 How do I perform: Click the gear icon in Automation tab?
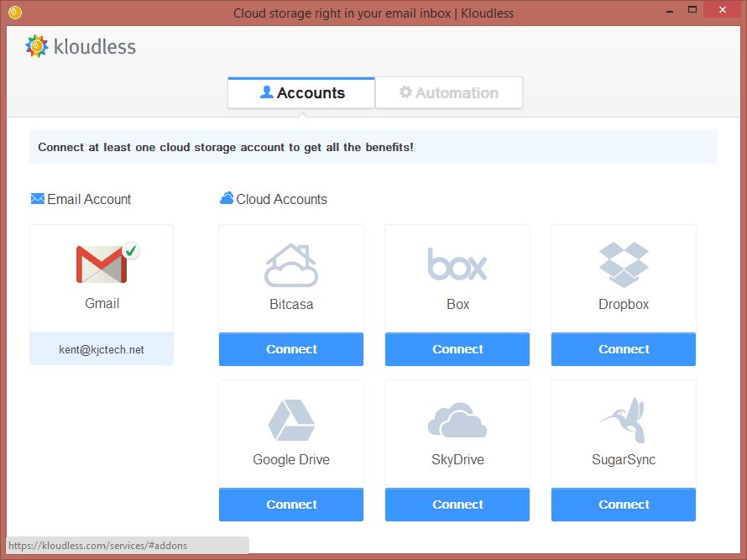tap(405, 92)
